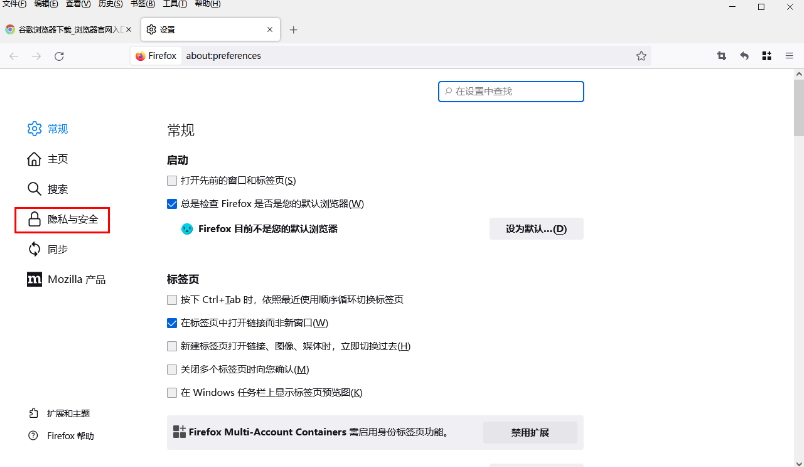Enable 新建标签页打开链接时立即切换过去 checkbox

[x=172, y=347]
